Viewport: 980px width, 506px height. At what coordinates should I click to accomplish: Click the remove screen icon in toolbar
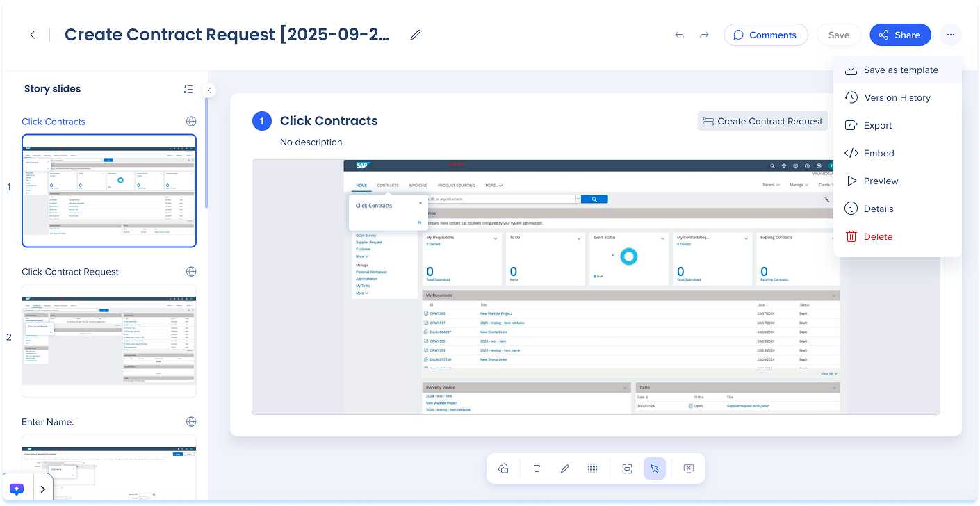688,468
